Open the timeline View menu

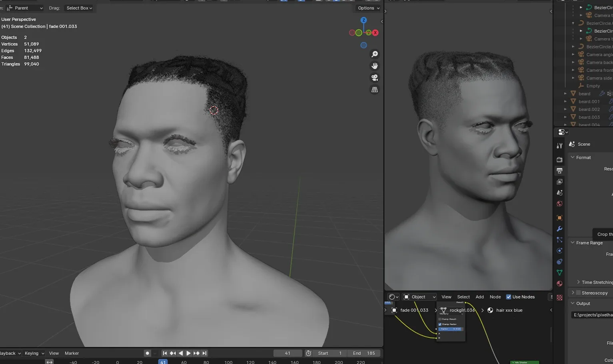[x=54, y=353]
